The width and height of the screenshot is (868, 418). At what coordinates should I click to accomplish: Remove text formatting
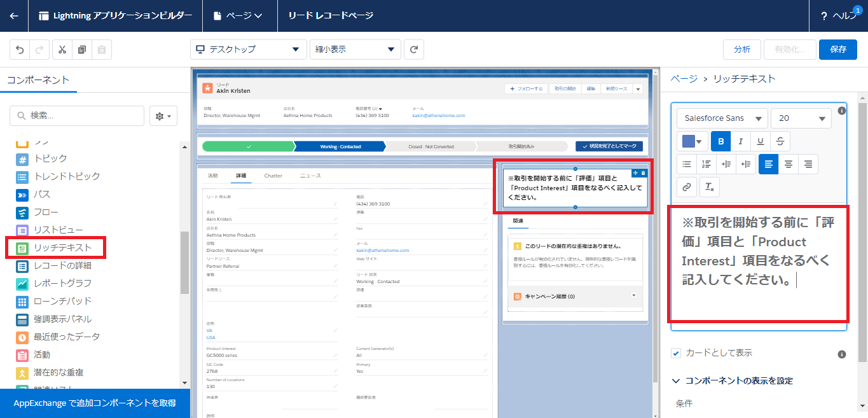pos(710,187)
